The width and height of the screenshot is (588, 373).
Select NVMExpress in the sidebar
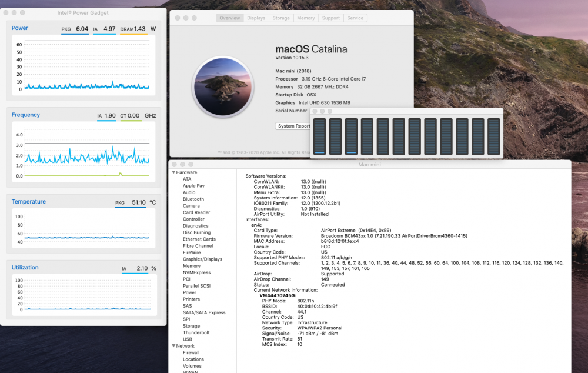196,272
